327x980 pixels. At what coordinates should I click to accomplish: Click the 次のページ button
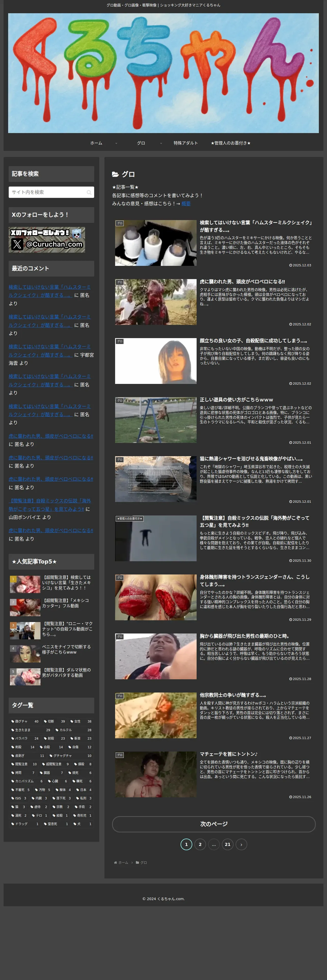[214, 824]
